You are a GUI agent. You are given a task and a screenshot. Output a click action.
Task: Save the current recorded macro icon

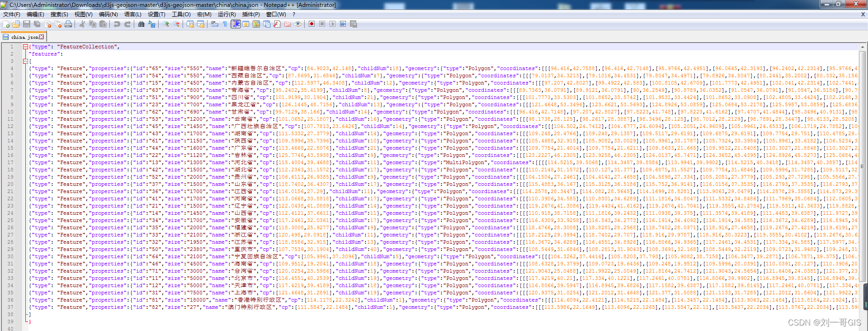coord(354,24)
